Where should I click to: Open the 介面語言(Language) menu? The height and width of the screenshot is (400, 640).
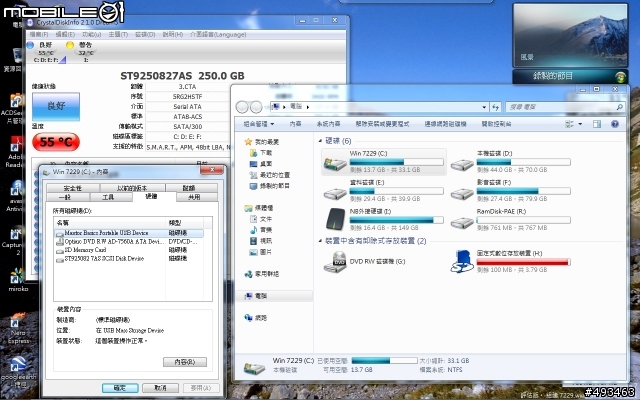click(218, 34)
